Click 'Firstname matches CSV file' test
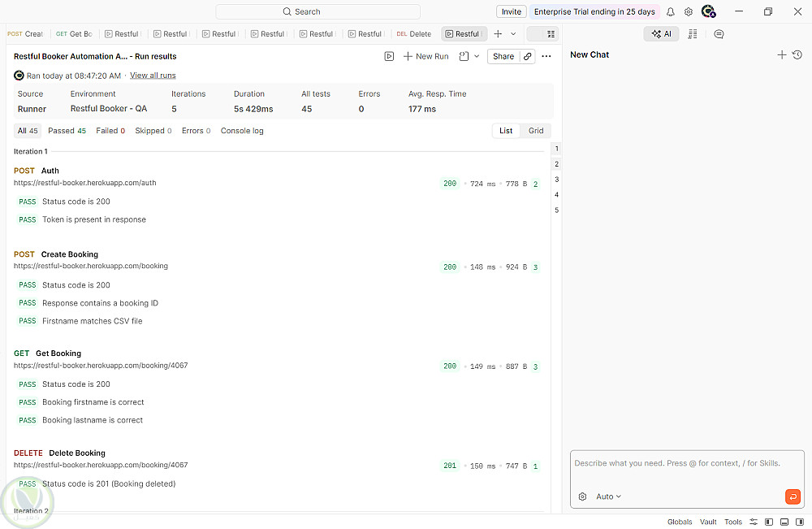The width and height of the screenshot is (812, 529). (x=93, y=321)
